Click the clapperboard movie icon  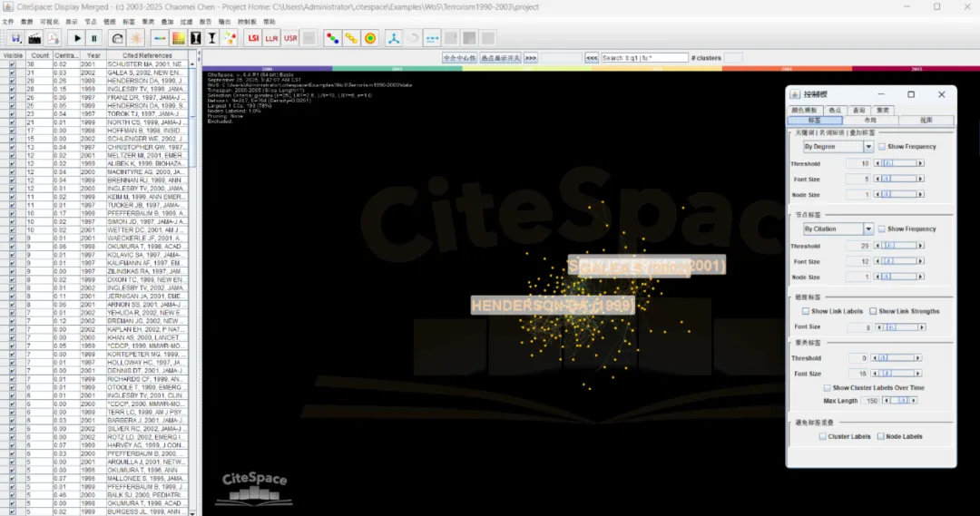34,38
